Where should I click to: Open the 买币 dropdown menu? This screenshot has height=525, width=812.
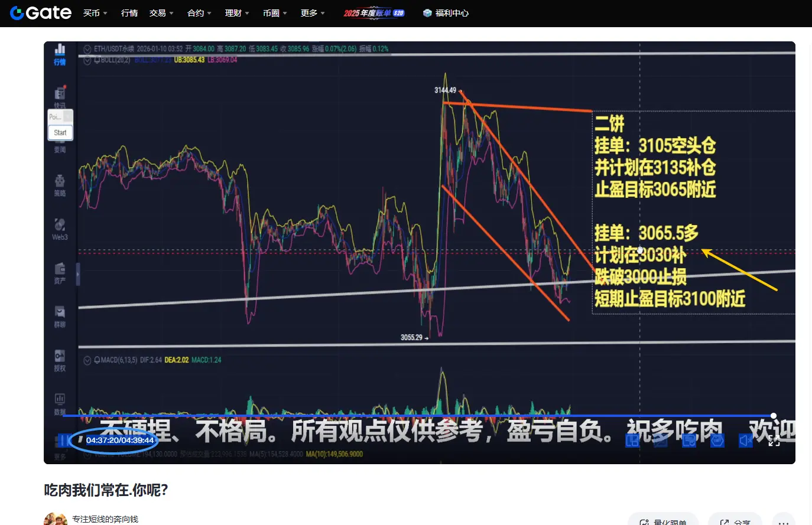(x=95, y=13)
